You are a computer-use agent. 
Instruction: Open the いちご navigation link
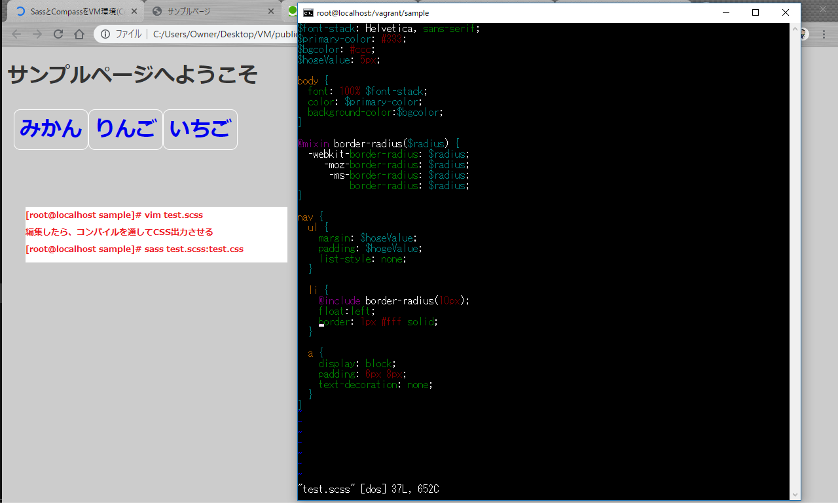200,129
